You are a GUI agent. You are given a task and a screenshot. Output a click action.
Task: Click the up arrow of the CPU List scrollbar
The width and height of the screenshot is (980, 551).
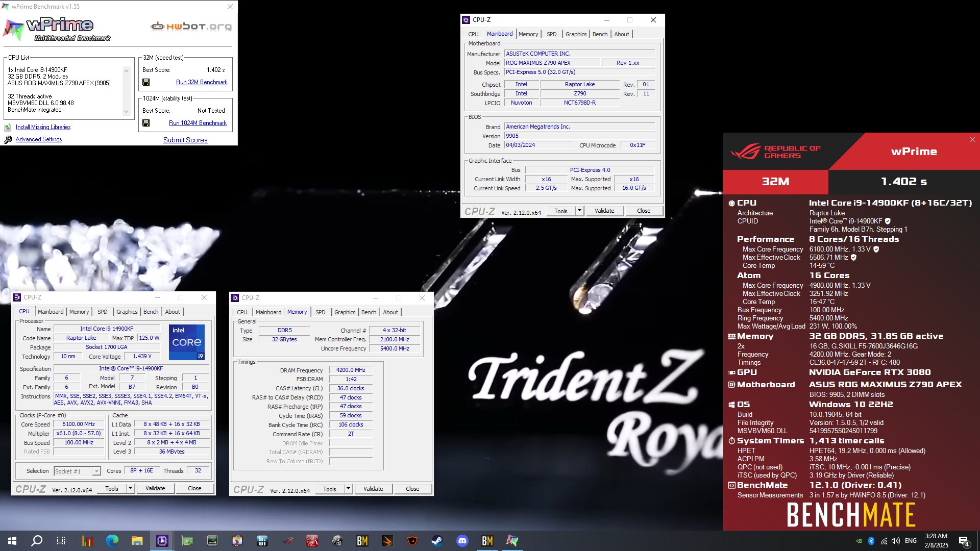click(x=126, y=70)
